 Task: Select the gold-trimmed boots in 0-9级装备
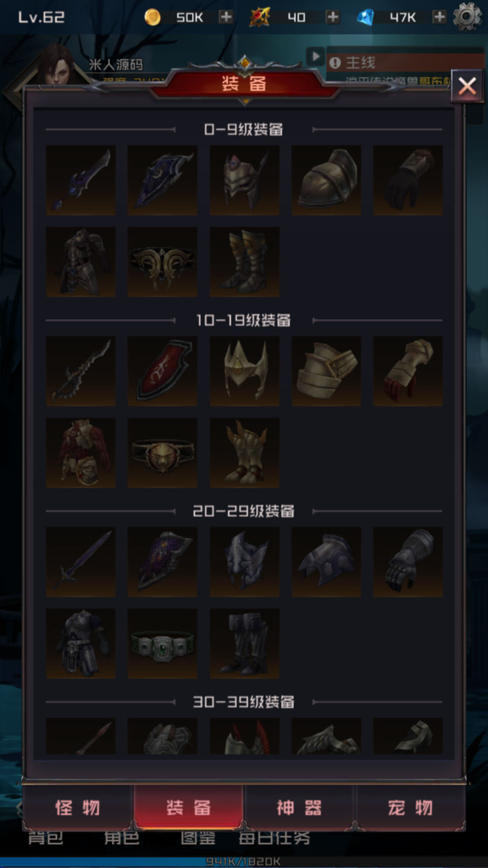coord(245,262)
